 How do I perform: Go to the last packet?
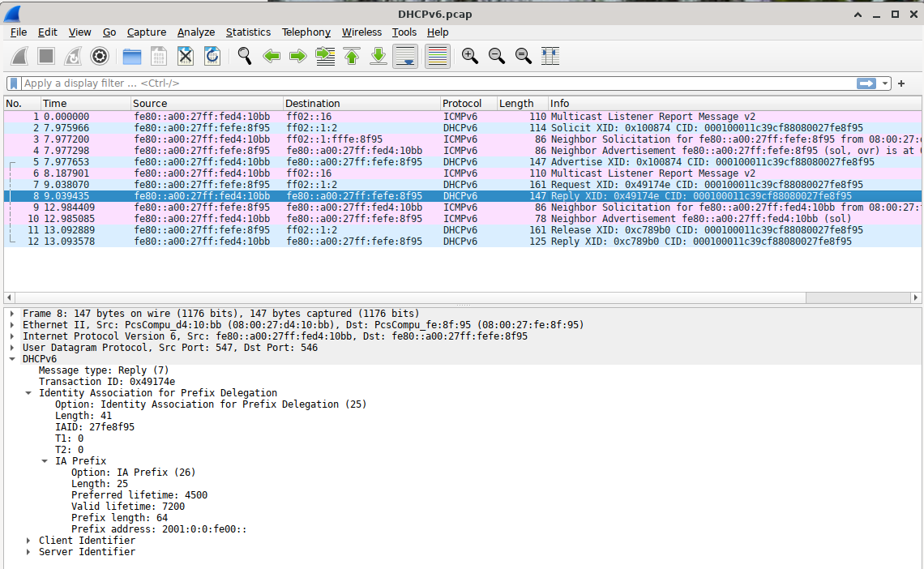pyautogui.click(x=378, y=56)
